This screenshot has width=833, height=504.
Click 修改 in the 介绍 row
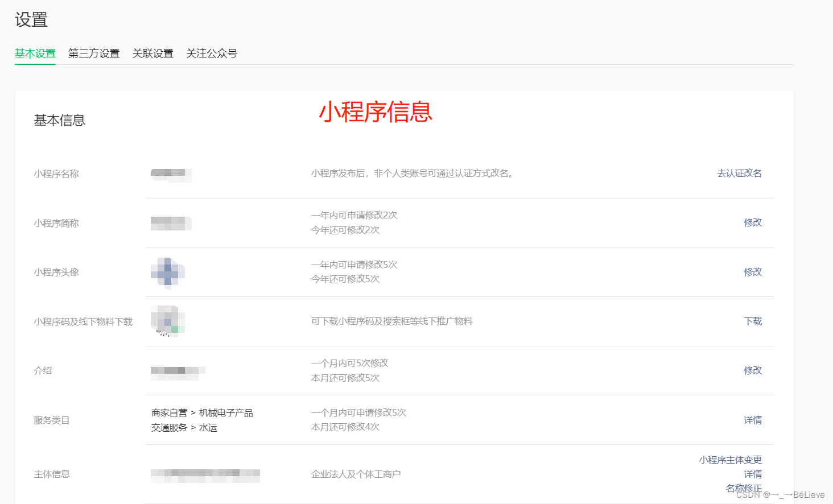(753, 370)
